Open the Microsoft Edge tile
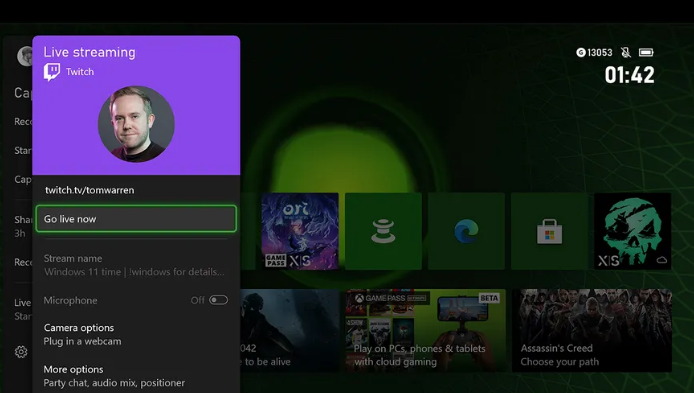Image resolution: width=694 pixels, height=393 pixels. click(x=466, y=231)
